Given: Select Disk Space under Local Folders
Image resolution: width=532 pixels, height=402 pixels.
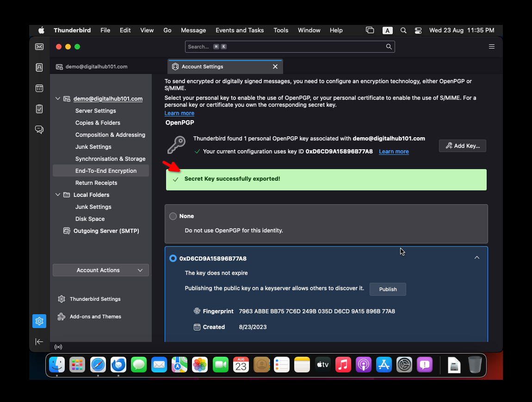Looking at the screenshot, I should point(90,219).
